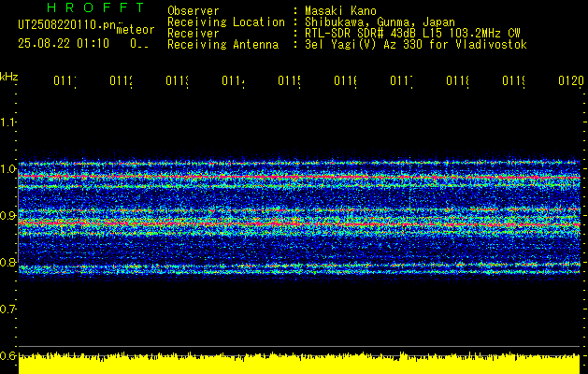Click the time marker 0113

[177, 80]
